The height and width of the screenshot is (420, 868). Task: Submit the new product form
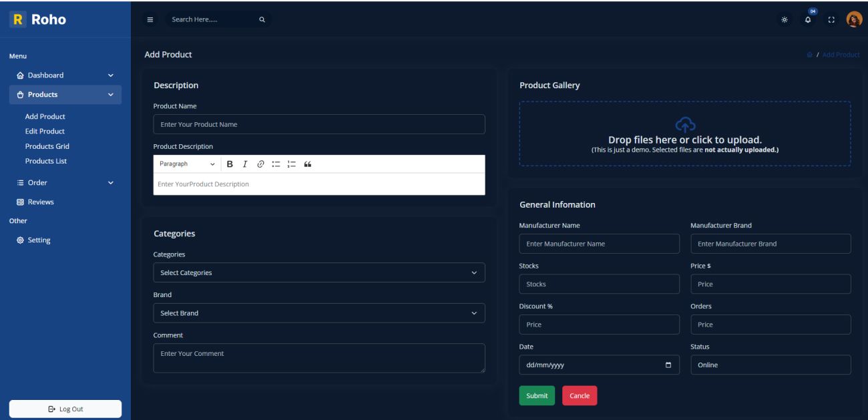coord(537,395)
